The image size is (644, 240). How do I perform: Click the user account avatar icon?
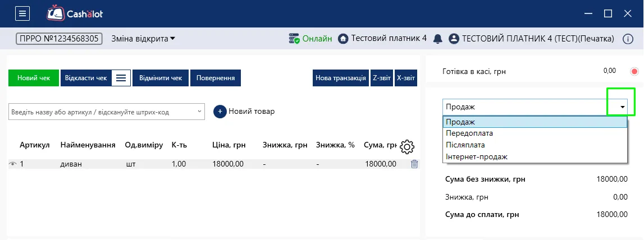[x=454, y=39]
